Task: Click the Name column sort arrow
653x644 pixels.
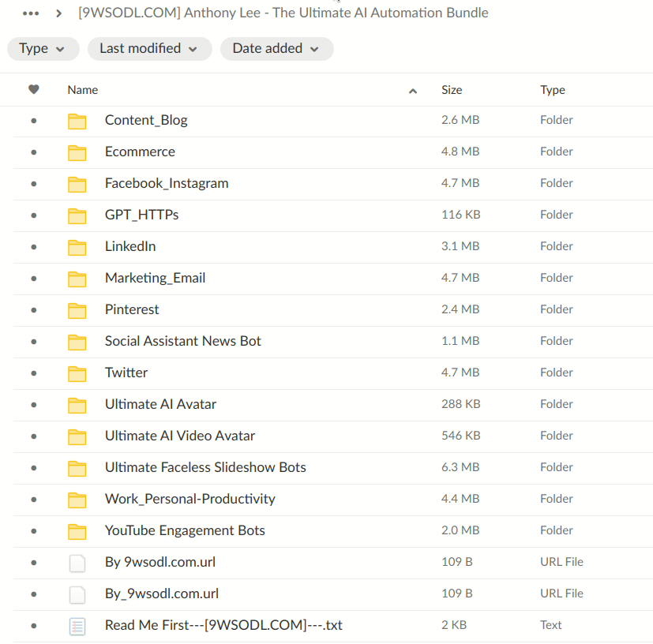Action: click(413, 91)
